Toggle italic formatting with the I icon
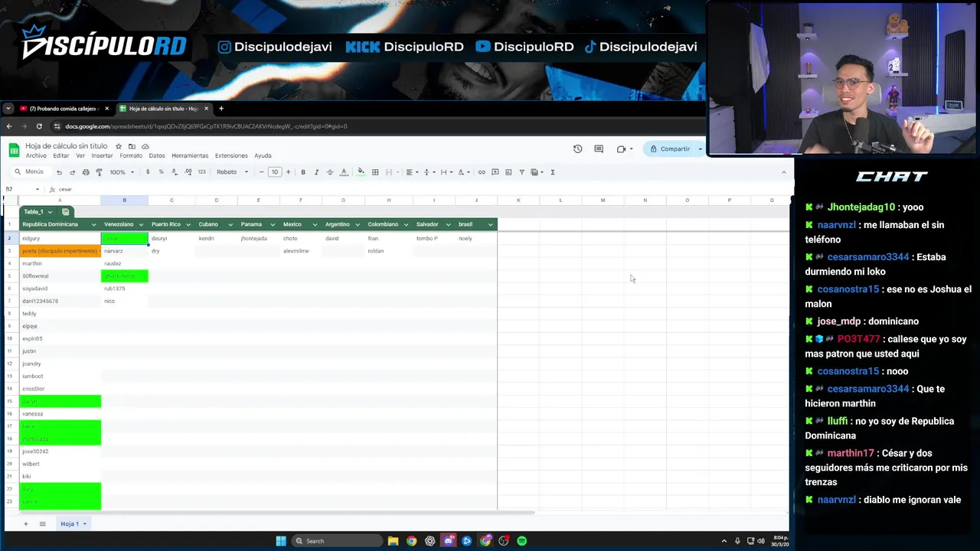 (316, 172)
